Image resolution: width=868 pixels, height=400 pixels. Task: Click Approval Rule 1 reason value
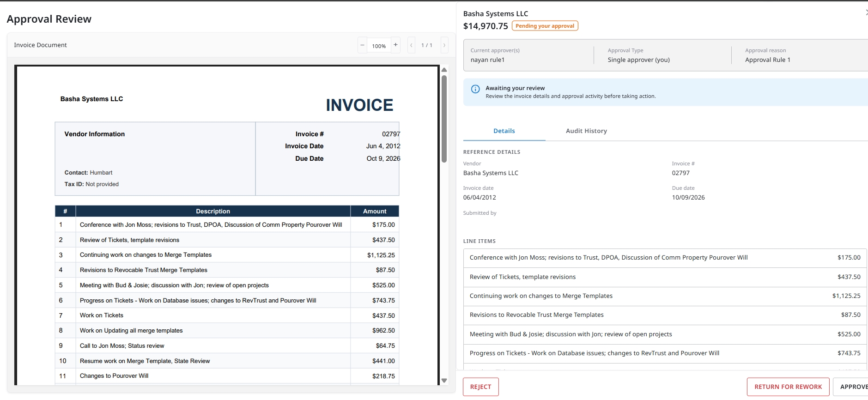pyautogui.click(x=767, y=60)
